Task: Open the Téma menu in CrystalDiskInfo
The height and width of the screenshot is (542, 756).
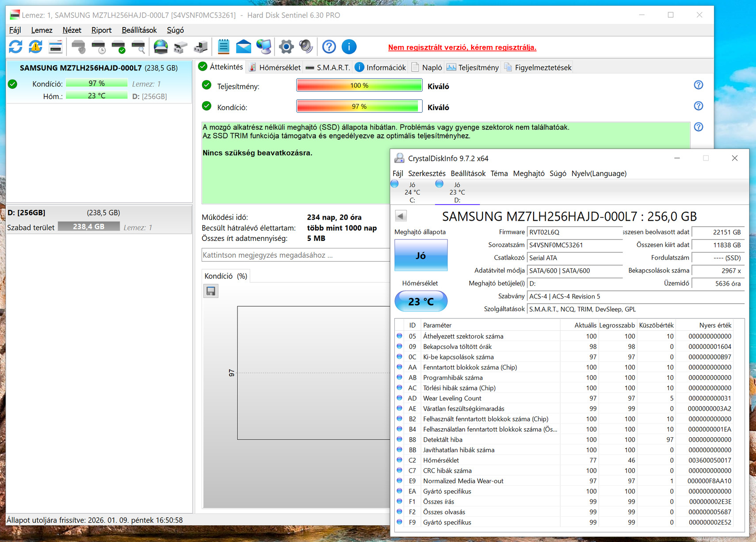Action: tap(499, 174)
